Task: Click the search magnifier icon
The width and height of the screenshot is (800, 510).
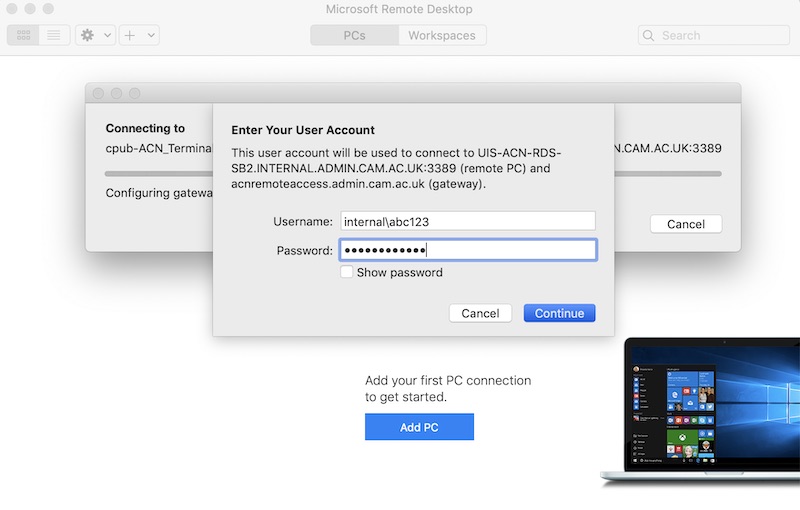Action: tap(648, 35)
